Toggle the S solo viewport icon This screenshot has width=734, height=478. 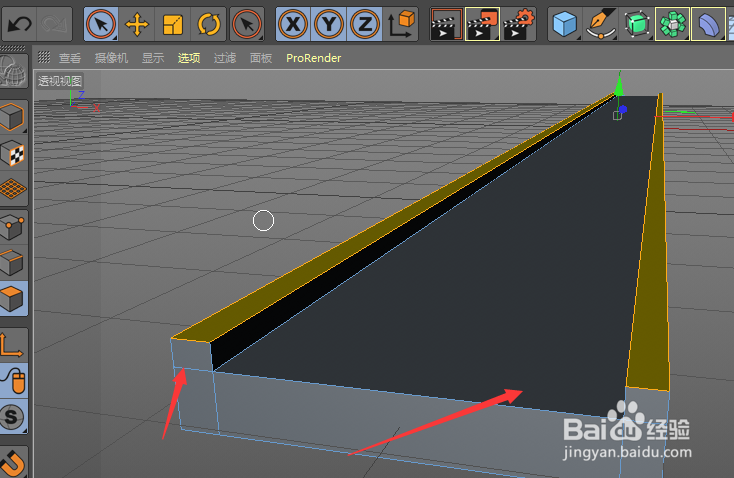pos(14,417)
